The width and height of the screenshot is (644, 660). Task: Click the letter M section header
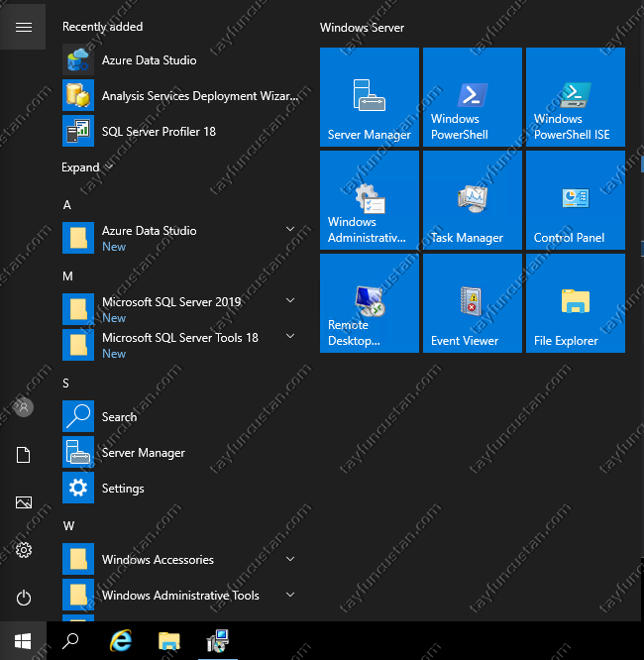[67, 276]
